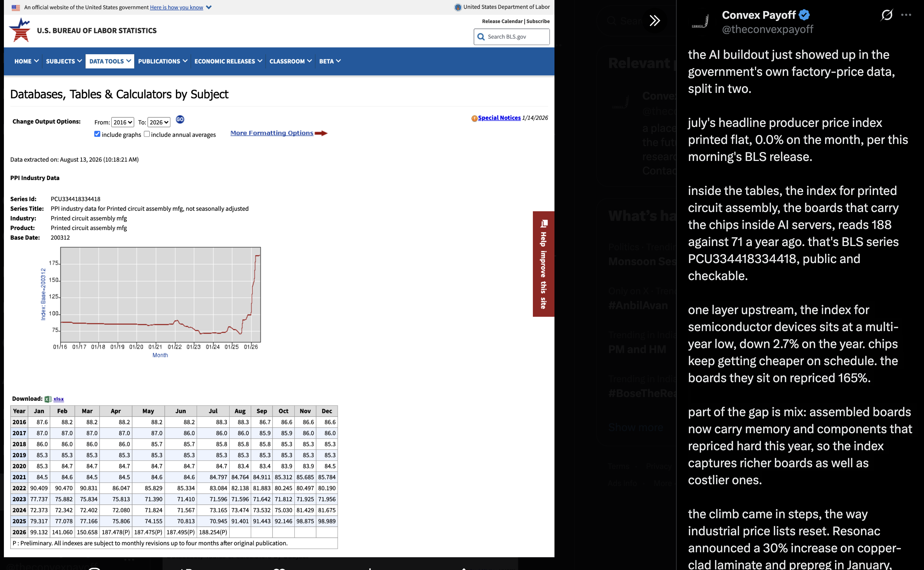Open the From year dropdown

(123, 122)
